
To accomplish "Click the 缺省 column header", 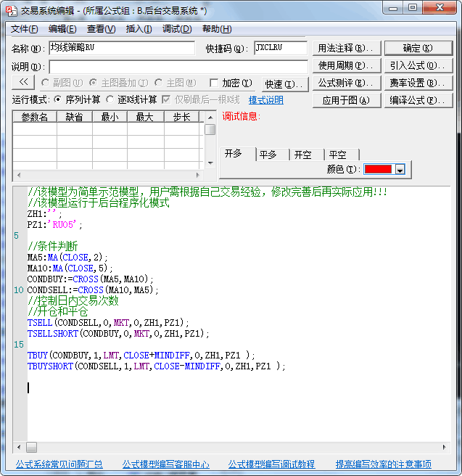I will click(75, 117).
